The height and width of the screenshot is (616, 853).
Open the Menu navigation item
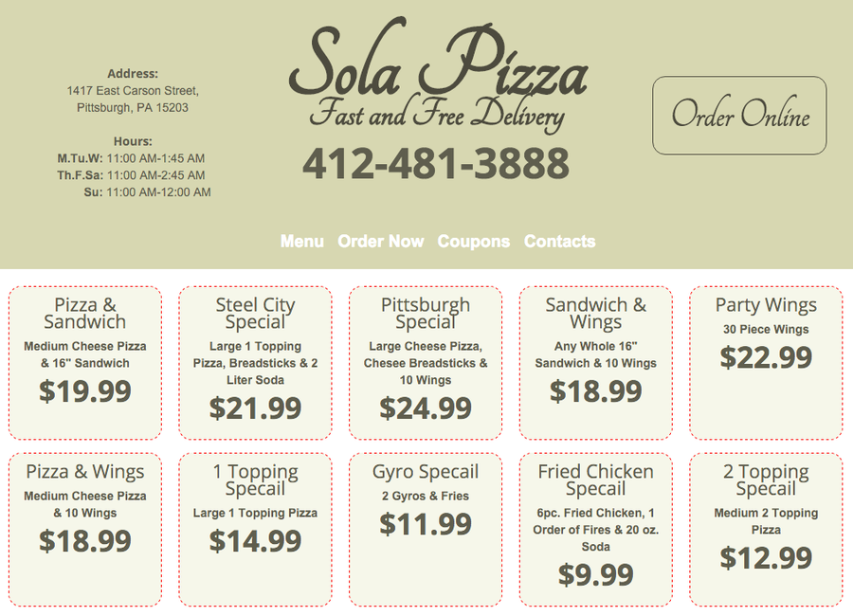301,242
